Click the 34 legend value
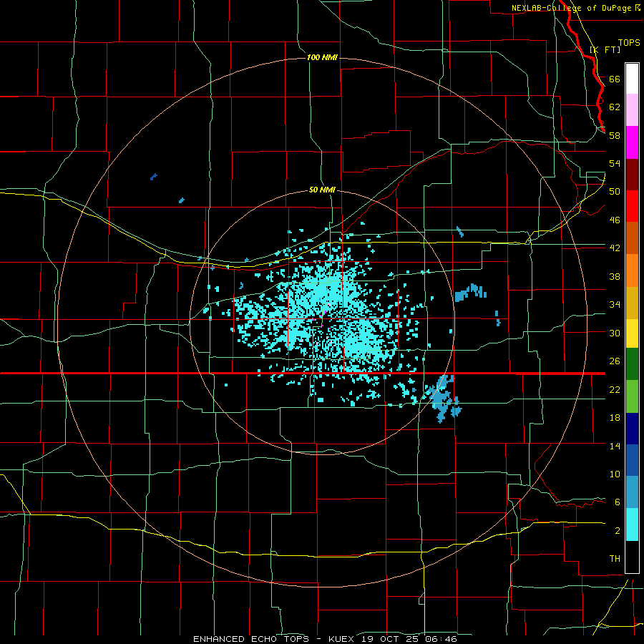This screenshot has width=644, height=644. coord(615,304)
